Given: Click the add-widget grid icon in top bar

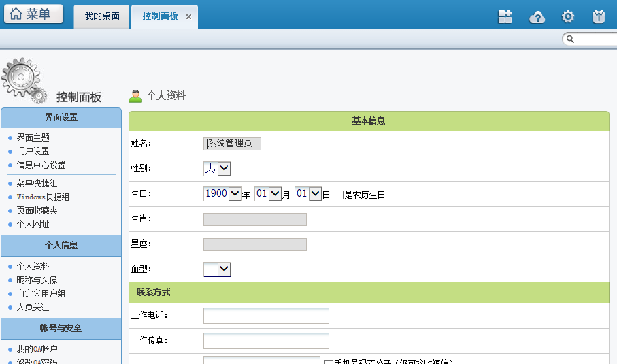Looking at the screenshot, I should pyautogui.click(x=505, y=17).
